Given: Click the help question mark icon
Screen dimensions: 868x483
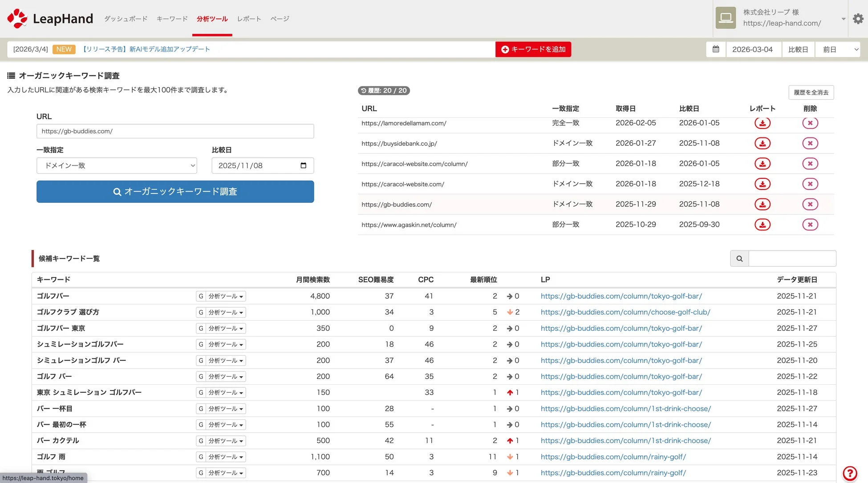Looking at the screenshot, I should pyautogui.click(x=851, y=473).
